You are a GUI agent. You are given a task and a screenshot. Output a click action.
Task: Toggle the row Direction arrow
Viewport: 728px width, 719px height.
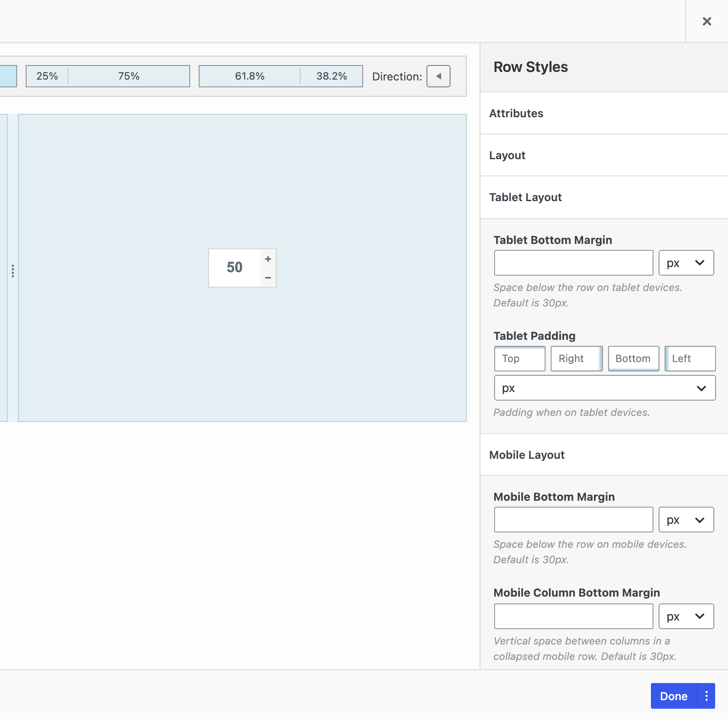pyautogui.click(x=439, y=76)
